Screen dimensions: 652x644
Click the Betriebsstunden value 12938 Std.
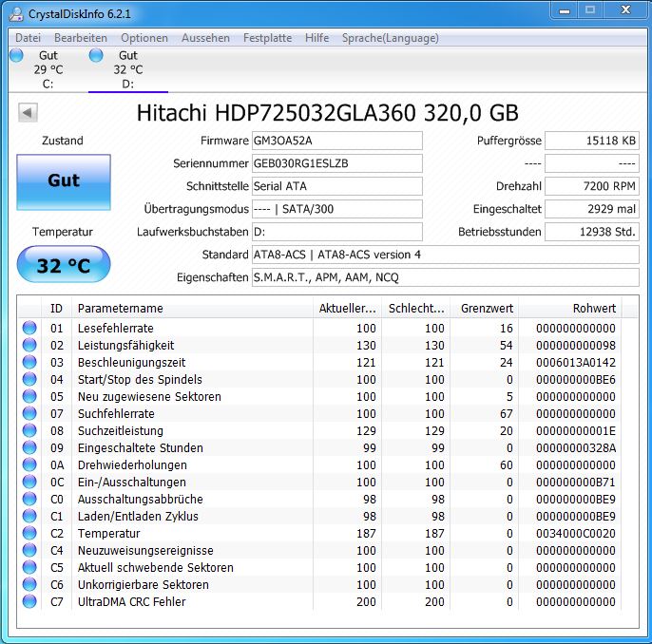pos(592,232)
